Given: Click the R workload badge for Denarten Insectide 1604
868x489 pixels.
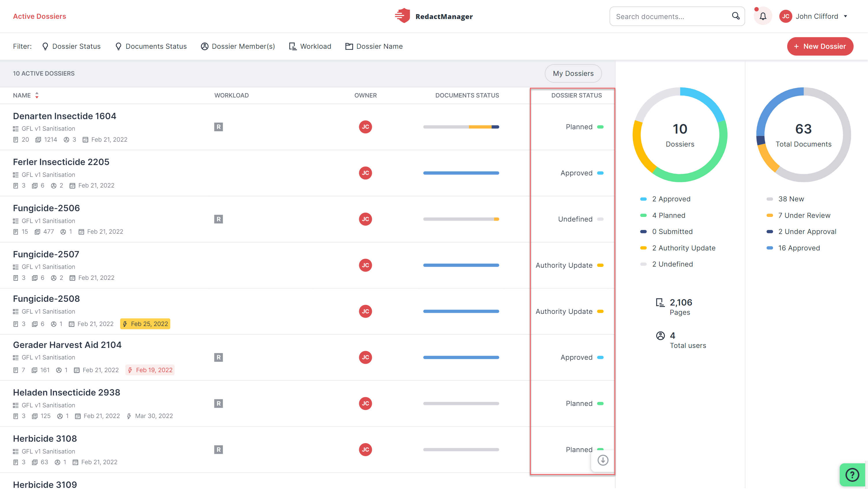Looking at the screenshot, I should 218,127.
